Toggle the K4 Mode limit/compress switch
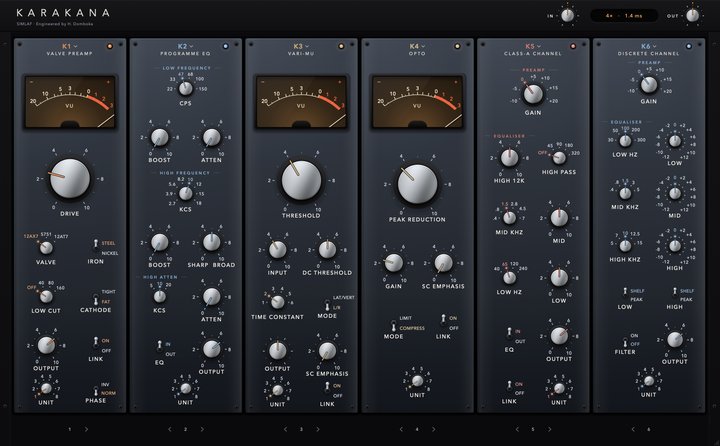The height and width of the screenshot is (446, 720). (x=394, y=325)
